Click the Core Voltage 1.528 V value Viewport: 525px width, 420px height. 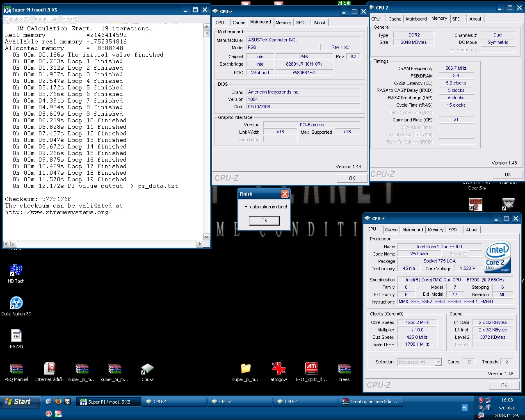468,268
